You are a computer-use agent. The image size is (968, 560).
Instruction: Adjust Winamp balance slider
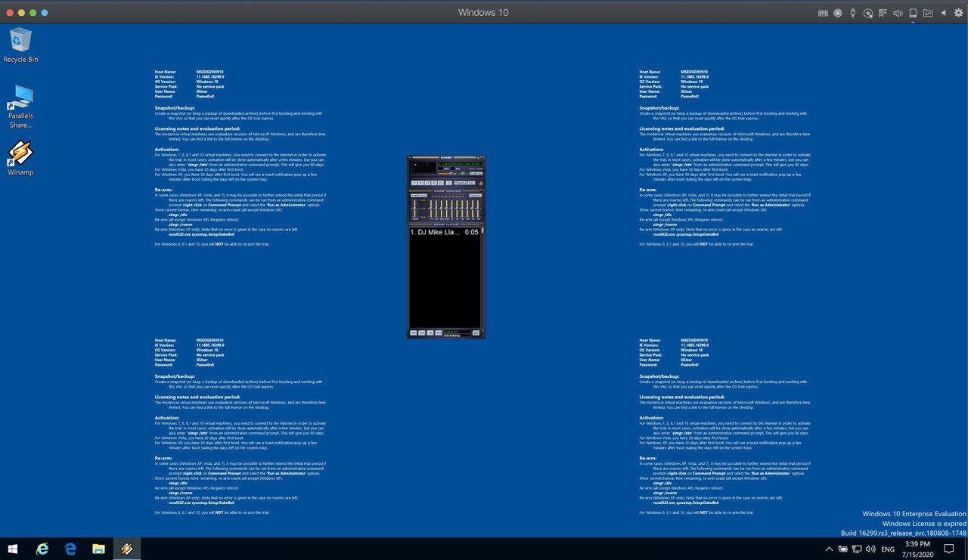(463, 174)
